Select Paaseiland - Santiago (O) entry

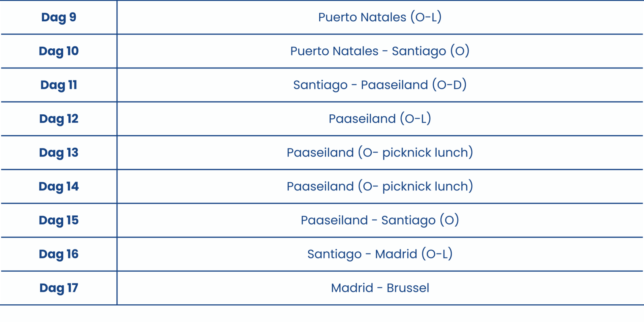pos(380,220)
